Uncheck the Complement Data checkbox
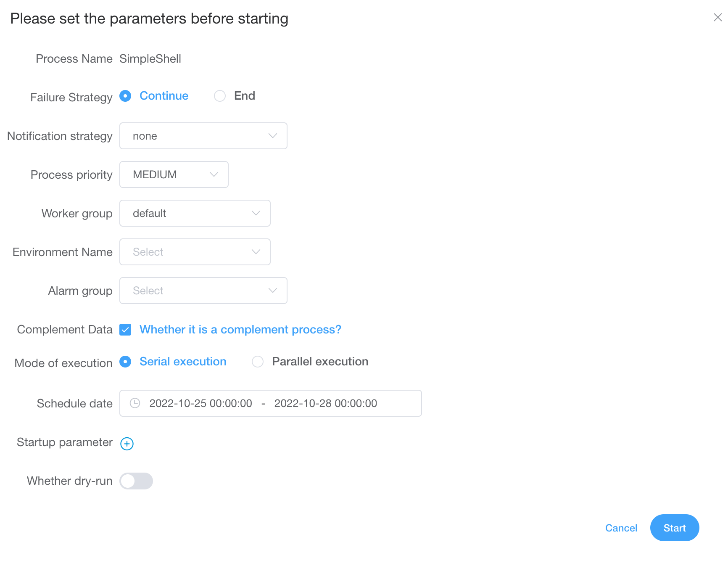Viewport: 728px width, 571px height. pos(125,330)
